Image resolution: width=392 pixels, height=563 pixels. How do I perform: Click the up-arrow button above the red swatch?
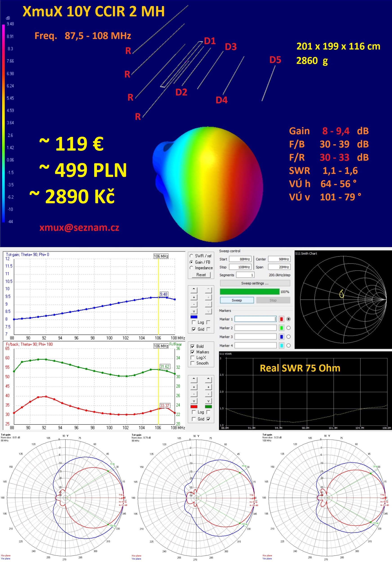pos(194,380)
